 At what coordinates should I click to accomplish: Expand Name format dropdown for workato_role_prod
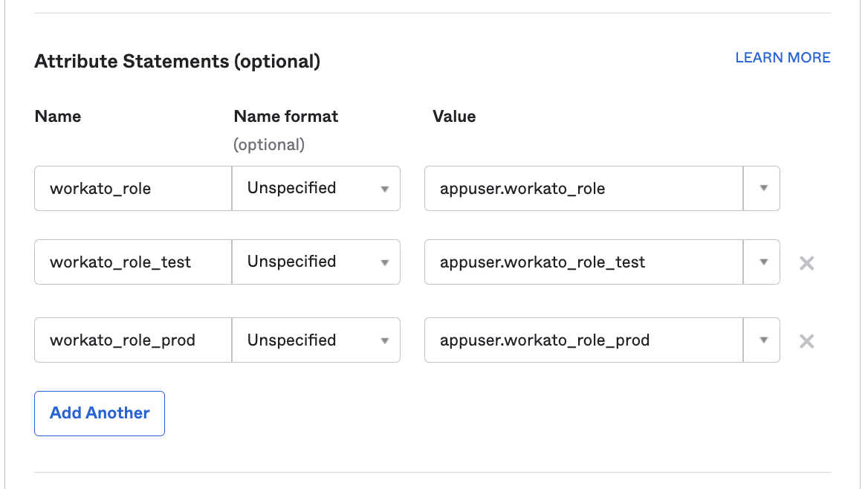click(316, 340)
